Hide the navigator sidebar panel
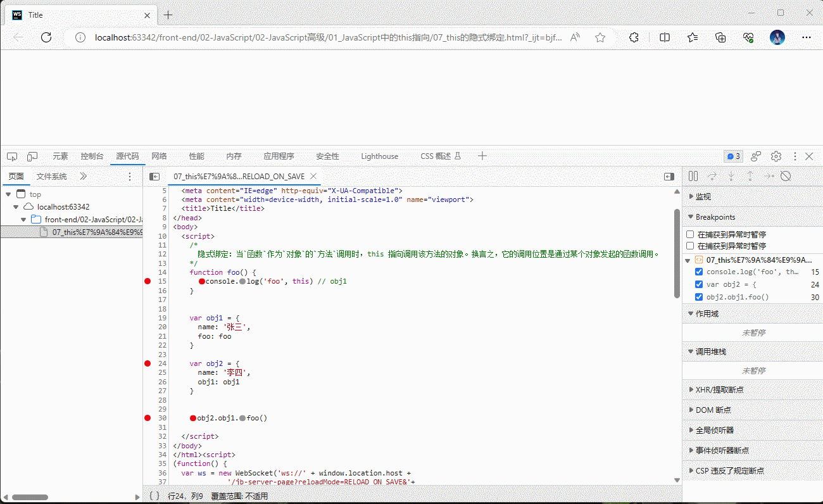 tap(154, 177)
